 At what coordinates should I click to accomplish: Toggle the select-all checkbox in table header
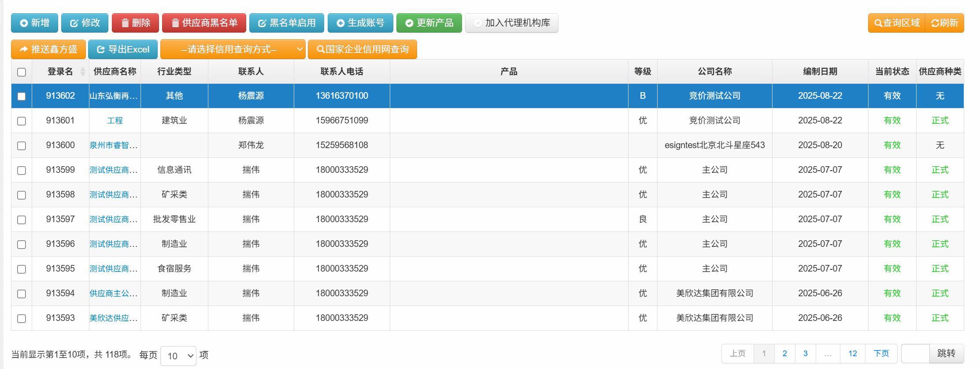click(x=22, y=72)
